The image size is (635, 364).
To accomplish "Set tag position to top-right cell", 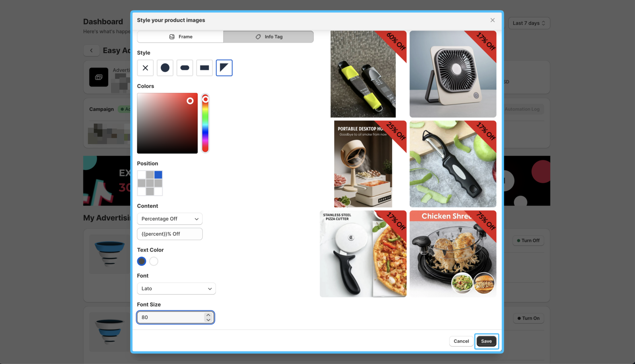I will (158, 175).
